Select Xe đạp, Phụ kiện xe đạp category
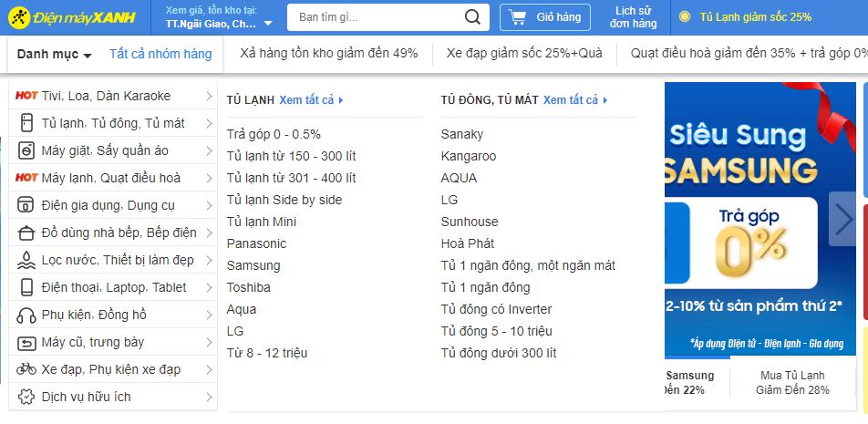The width and height of the screenshot is (868, 424). coord(113,369)
